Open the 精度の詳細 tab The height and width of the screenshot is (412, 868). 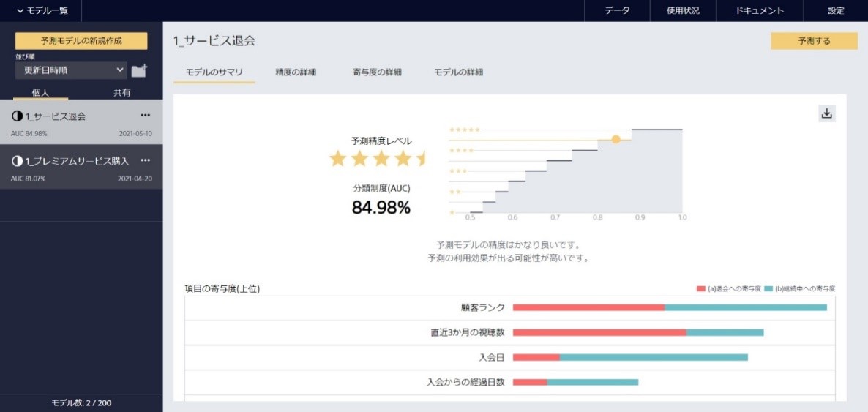tap(296, 72)
